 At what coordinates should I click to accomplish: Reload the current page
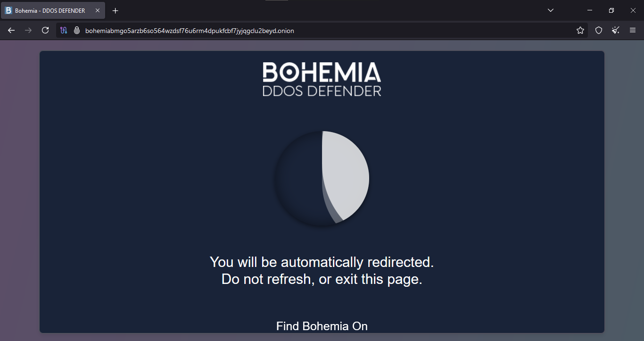pos(45,30)
